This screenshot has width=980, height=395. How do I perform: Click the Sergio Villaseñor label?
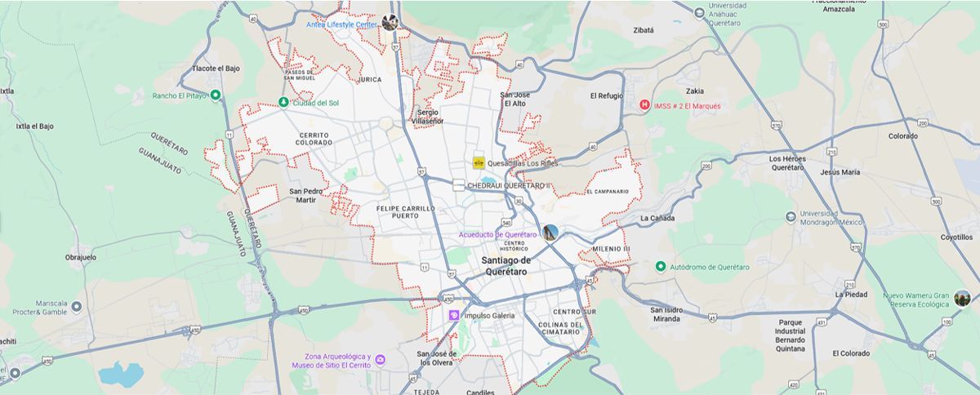point(430,116)
